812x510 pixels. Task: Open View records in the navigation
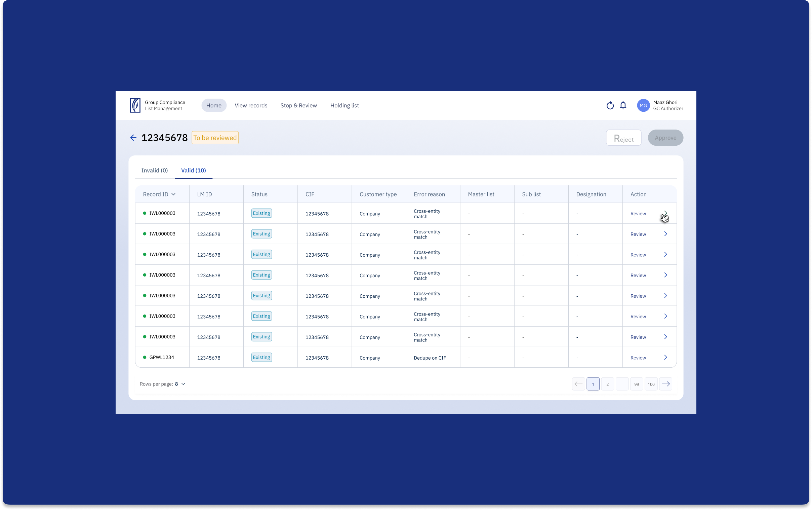251,106
